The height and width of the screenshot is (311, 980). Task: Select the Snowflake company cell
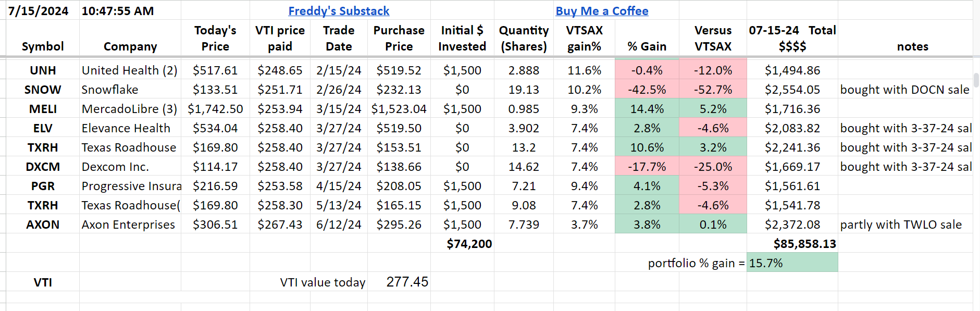[130, 90]
